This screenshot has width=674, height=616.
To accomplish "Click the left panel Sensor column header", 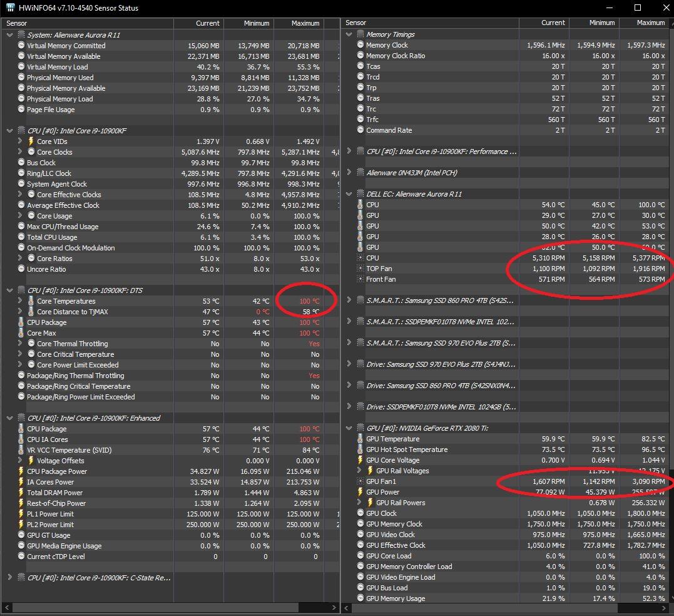I will click(x=88, y=23).
